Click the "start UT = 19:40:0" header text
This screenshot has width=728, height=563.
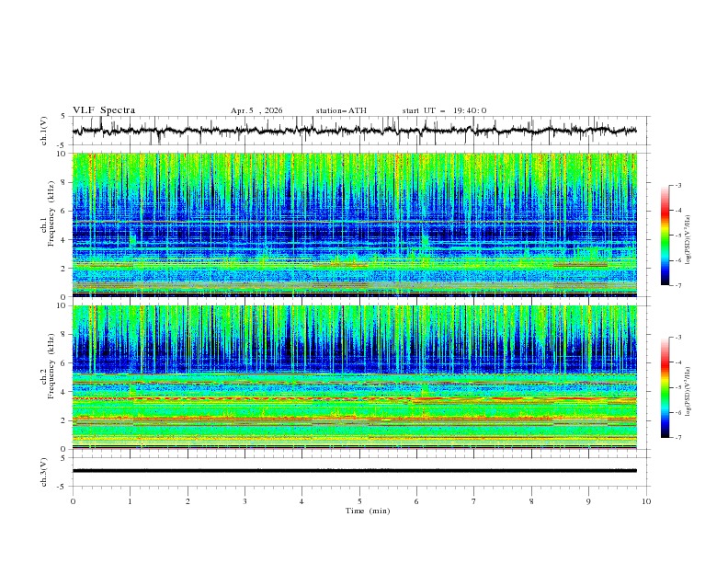point(444,110)
